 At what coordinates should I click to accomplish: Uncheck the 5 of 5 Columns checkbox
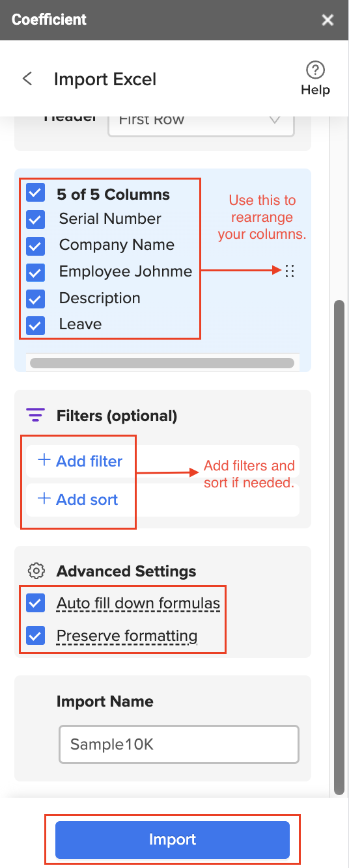coord(36,193)
